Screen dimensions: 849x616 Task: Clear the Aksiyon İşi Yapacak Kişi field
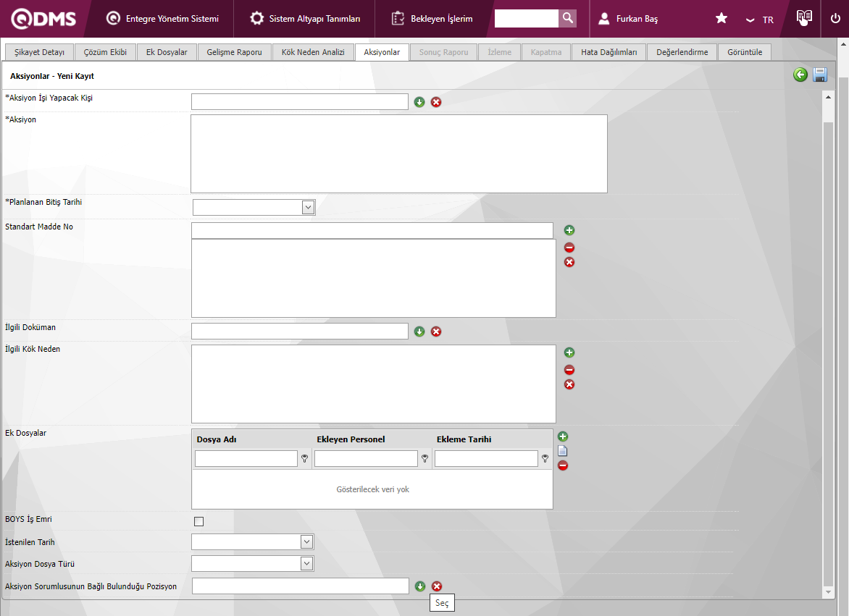coord(436,102)
